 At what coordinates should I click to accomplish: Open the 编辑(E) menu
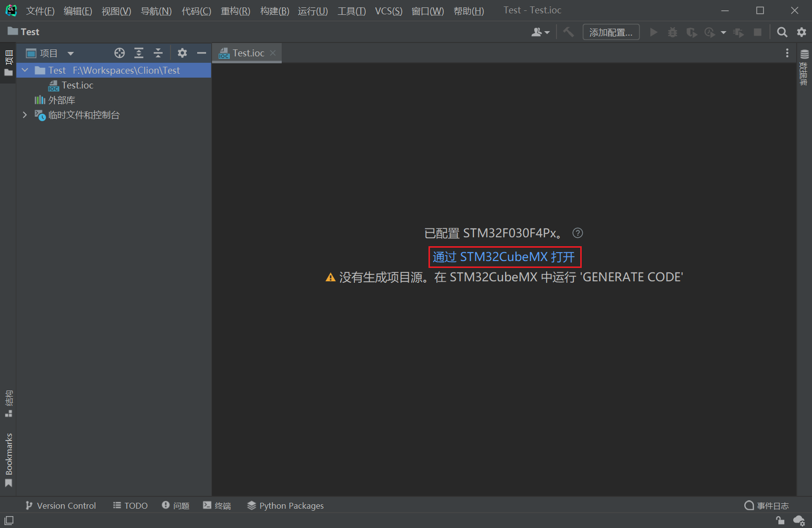(78, 11)
